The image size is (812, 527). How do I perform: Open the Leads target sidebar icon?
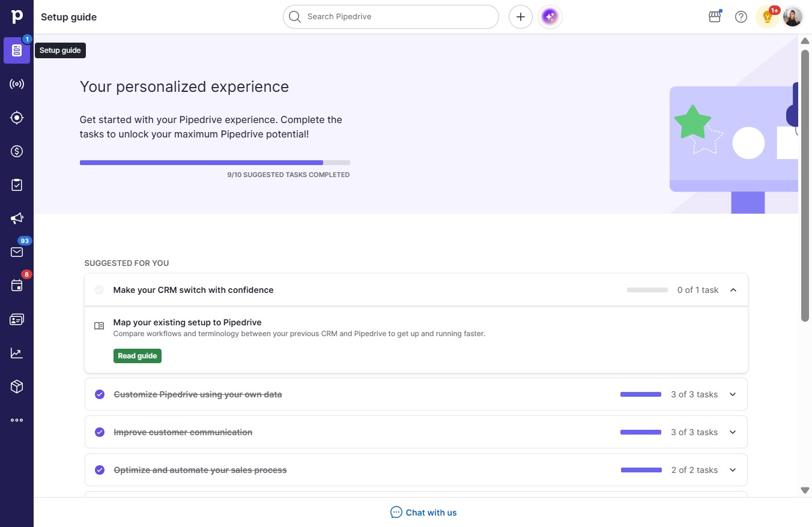(17, 118)
